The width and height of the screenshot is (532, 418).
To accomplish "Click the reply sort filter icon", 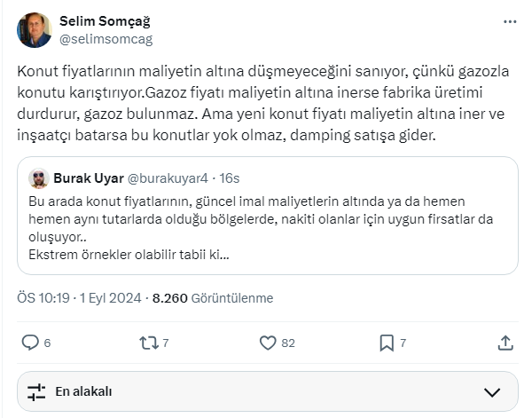I will click(x=36, y=391).
